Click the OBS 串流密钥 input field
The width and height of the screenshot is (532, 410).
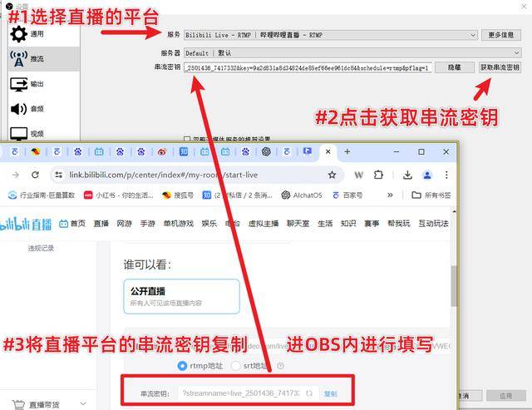308,67
